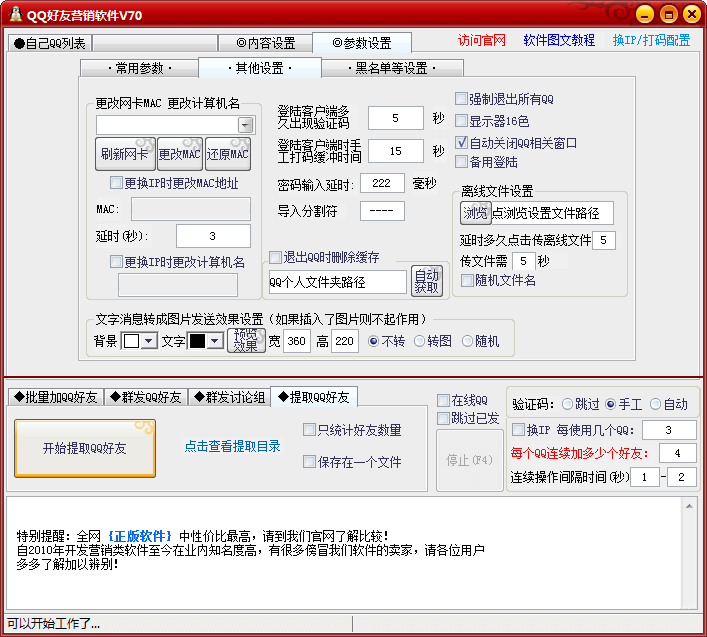Select the 提取QQ好友 tab
707x637 pixels.
pos(314,397)
